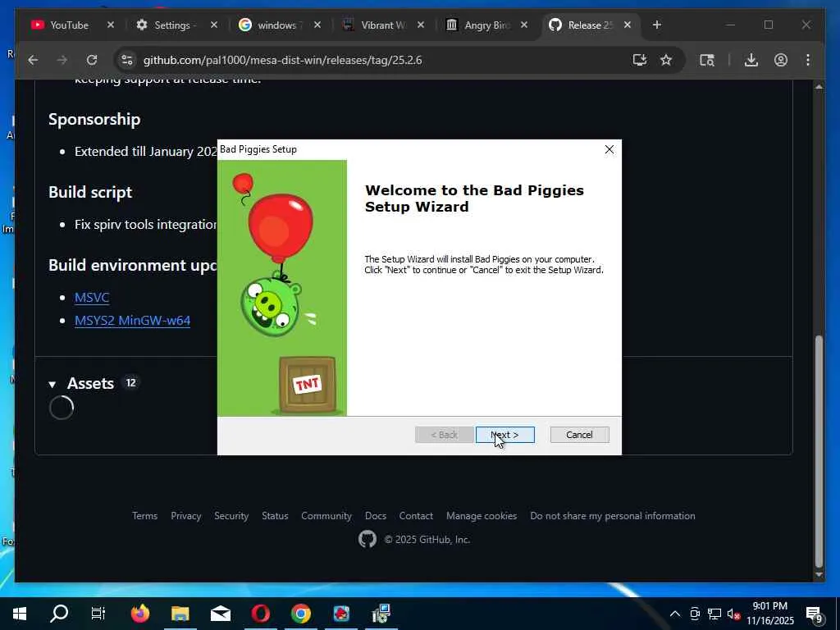Click scrollbar down arrow
This screenshot has width=840, height=630.
pos(819,575)
